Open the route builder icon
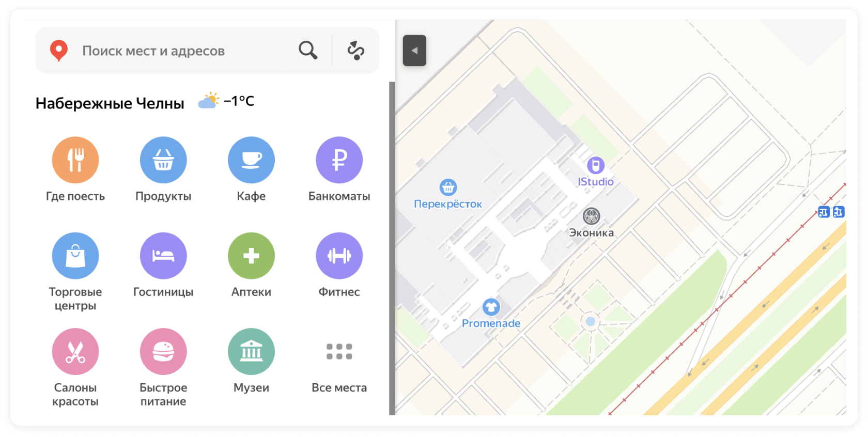The height and width of the screenshot is (437, 868). pyautogui.click(x=355, y=51)
